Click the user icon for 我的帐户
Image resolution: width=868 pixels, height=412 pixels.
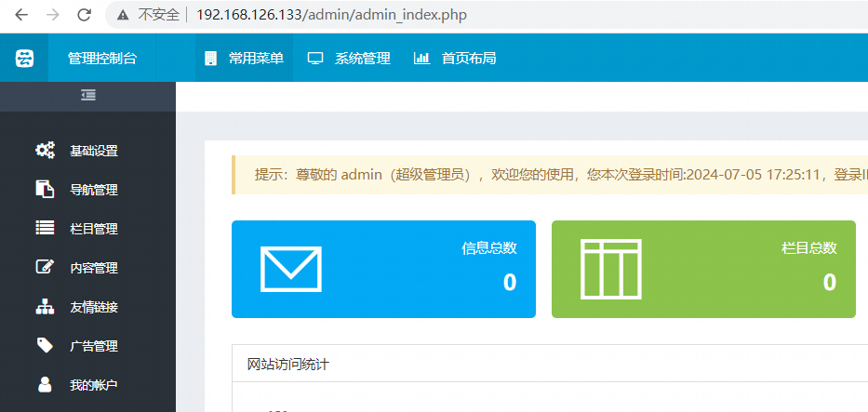(x=45, y=384)
